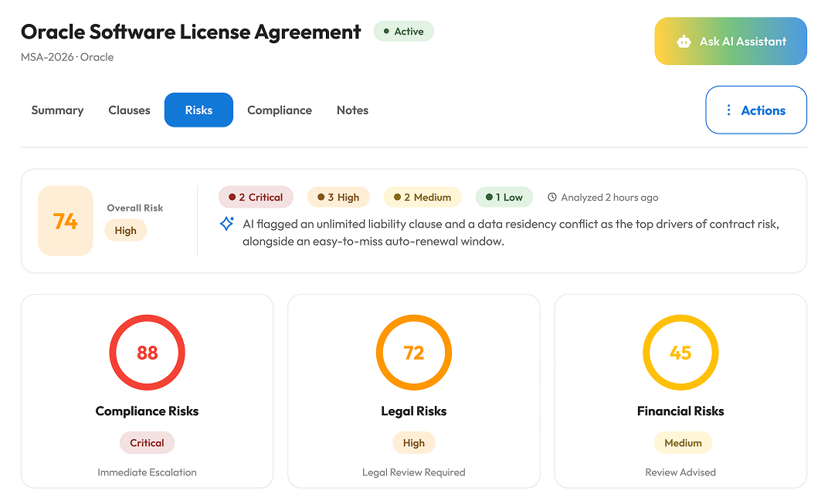828x504 pixels.
Task: Click the AI sparkle icon beside summary
Action: 227,223
